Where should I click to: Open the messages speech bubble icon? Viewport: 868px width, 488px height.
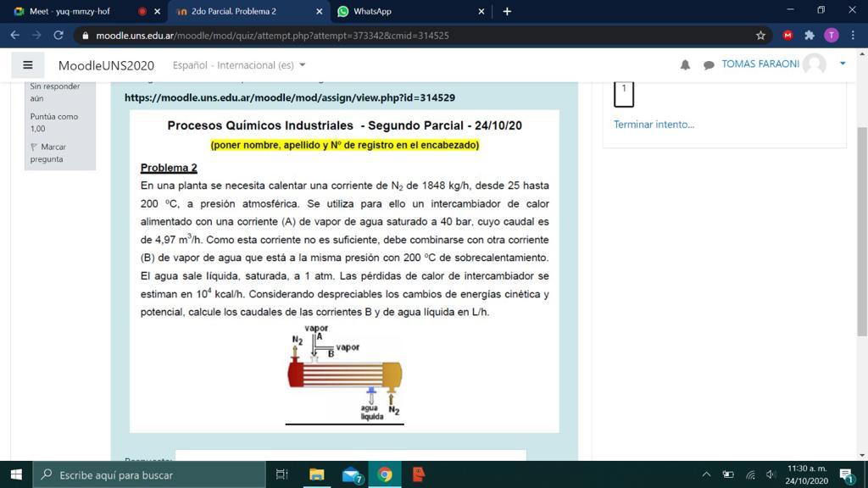point(709,65)
